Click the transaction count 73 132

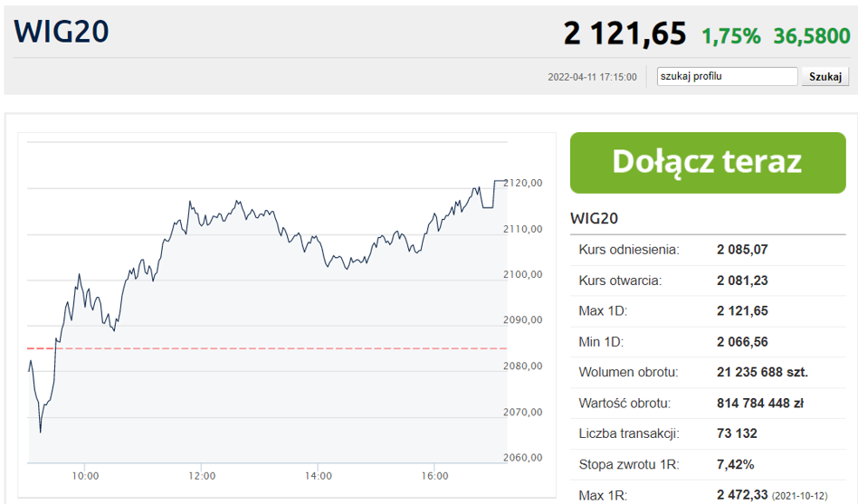737,433
